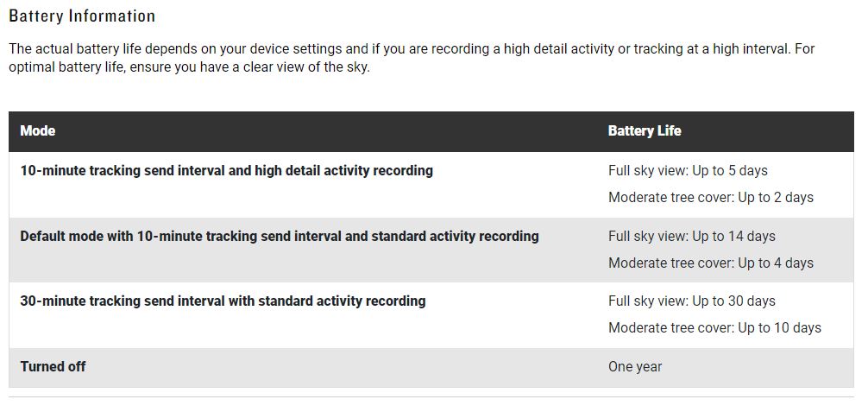Click the horizontal divider below the table
The width and height of the screenshot is (868, 412).
(431, 397)
